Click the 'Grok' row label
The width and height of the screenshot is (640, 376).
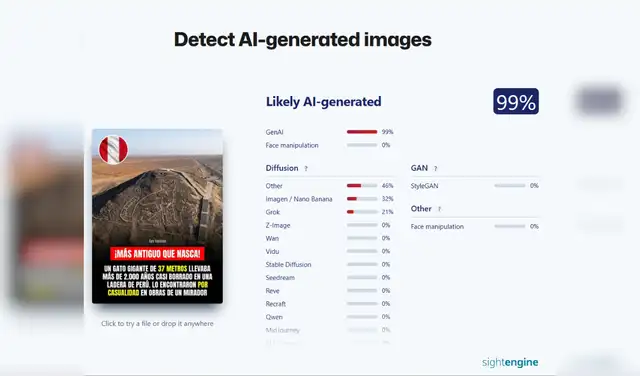tap(273, 212)
